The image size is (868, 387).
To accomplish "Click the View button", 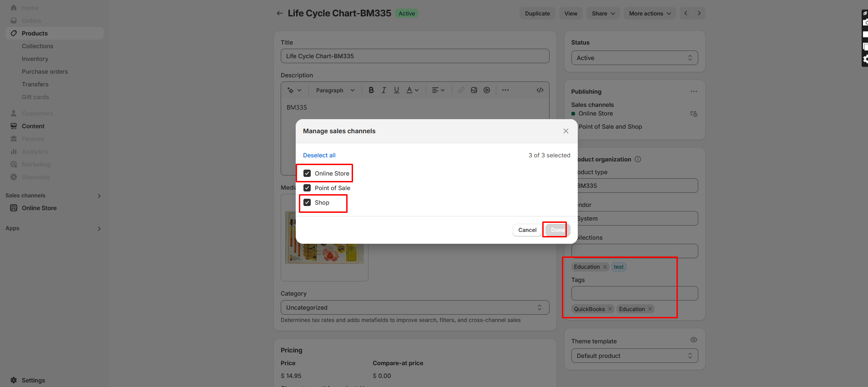I will pyautogui.click(x=571, y=13).
